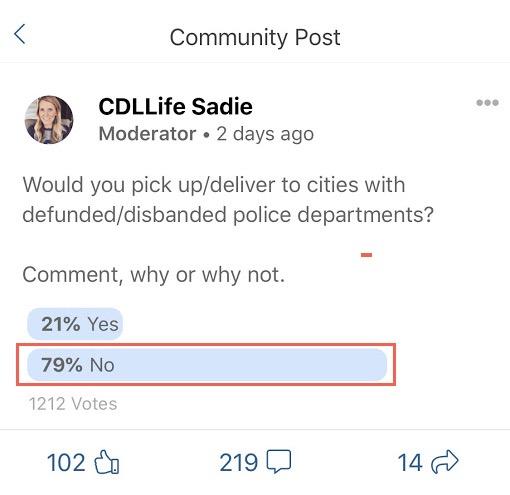Tap the back arrow chevron
The width and height of the screenshot is (510, 495).
click(x=20, y=34)
